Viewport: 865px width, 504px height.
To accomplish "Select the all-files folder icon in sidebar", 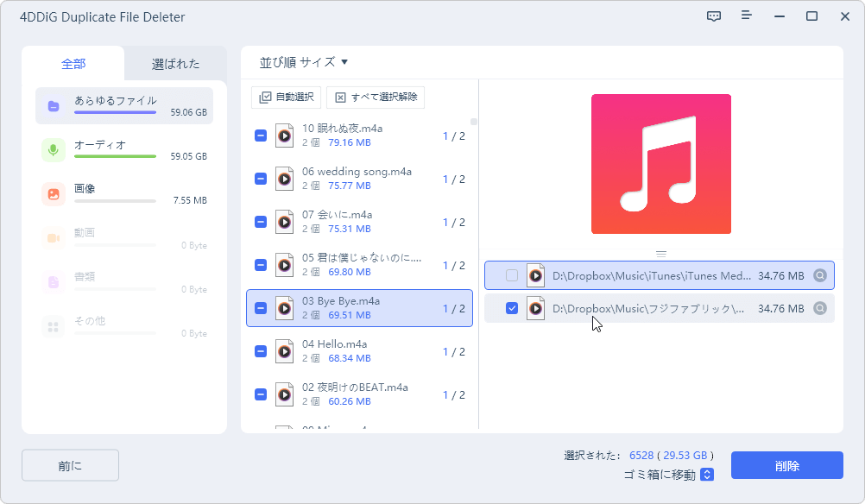I will coord(54,106).
